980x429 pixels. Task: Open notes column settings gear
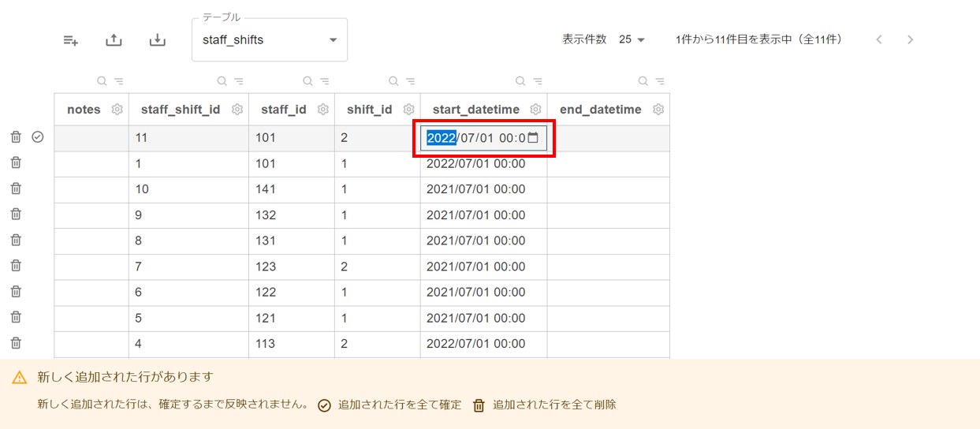(x=117, y=110)
